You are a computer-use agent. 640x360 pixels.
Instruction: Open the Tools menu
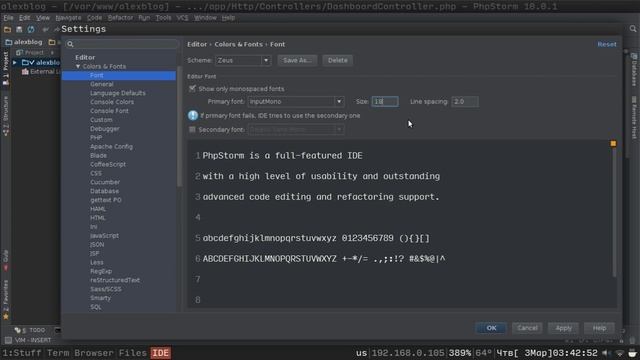pos(163,18)
